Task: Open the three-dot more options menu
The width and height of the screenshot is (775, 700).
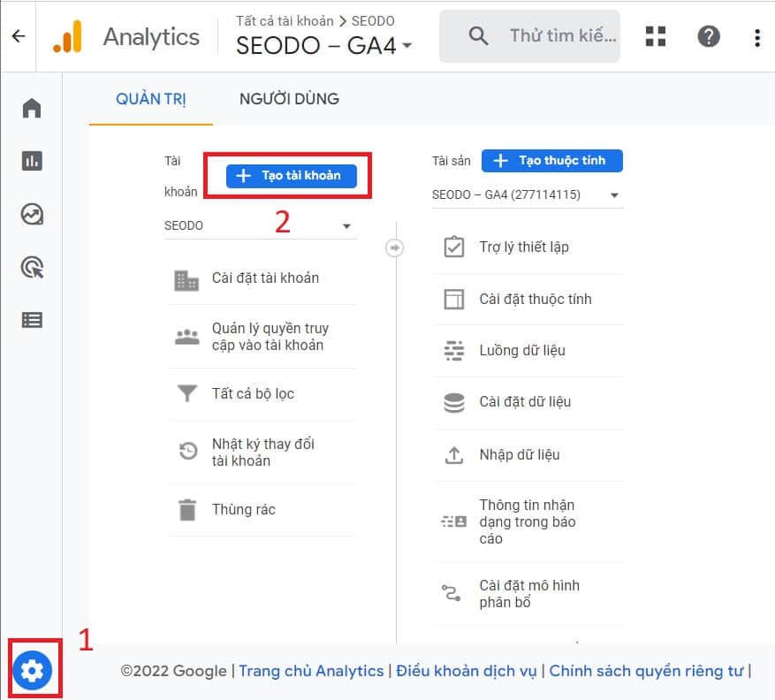Action: click(757, 37)
